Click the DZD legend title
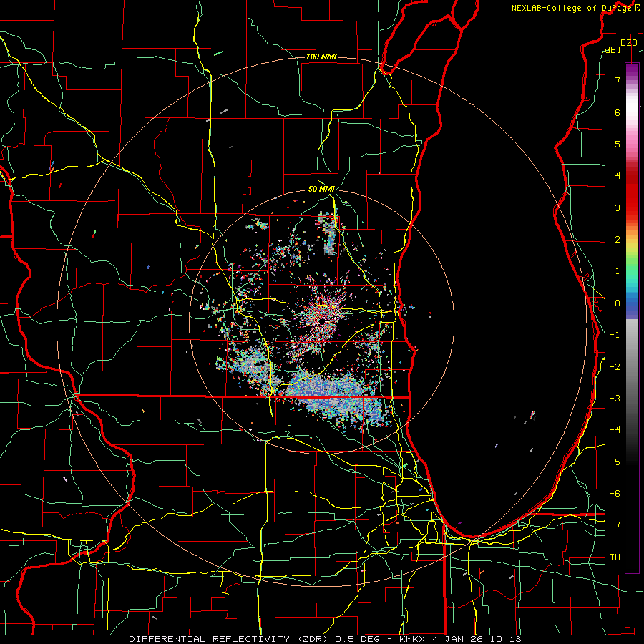644x644 pixels. 628,43
